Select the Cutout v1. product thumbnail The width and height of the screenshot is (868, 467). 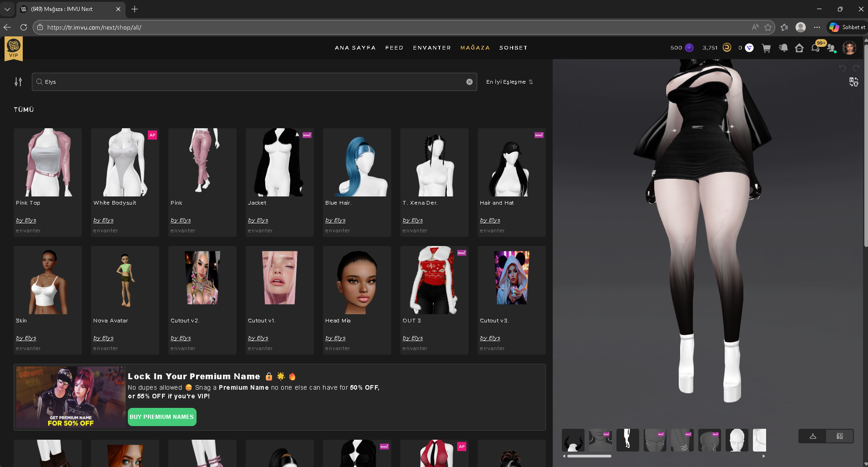[x=280, y=280]
